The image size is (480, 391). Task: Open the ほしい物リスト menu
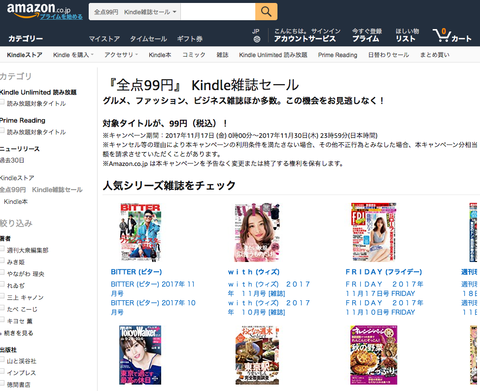(x=407, y=35)
